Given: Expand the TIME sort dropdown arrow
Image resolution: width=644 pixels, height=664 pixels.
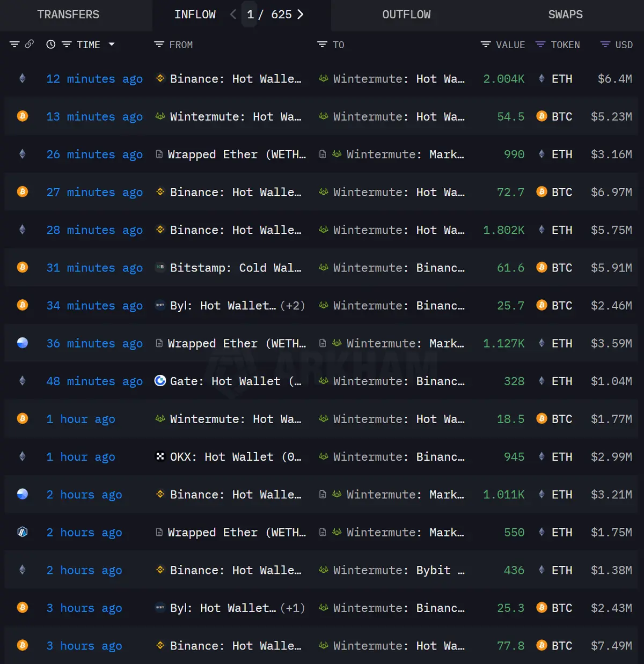Looking at the screenshot, I should click(x=112, y=45).
